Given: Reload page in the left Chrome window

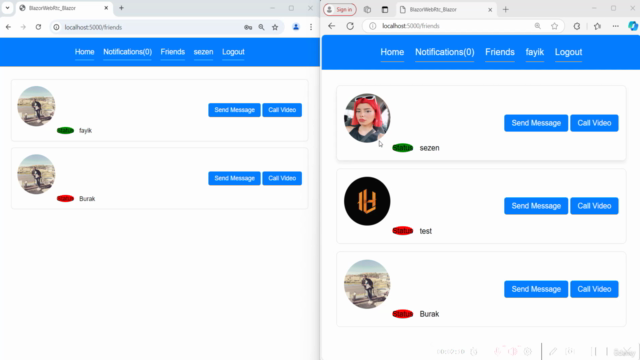Looking at the screenshot, I should coord(38,27).
